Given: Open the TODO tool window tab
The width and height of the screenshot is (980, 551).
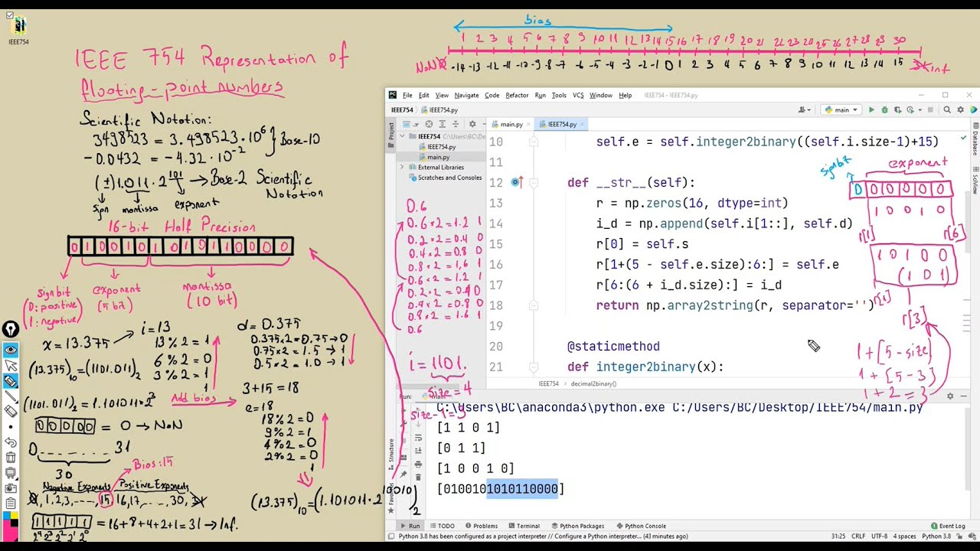Looking at the screenshot, I should click(x=442, y=526).
